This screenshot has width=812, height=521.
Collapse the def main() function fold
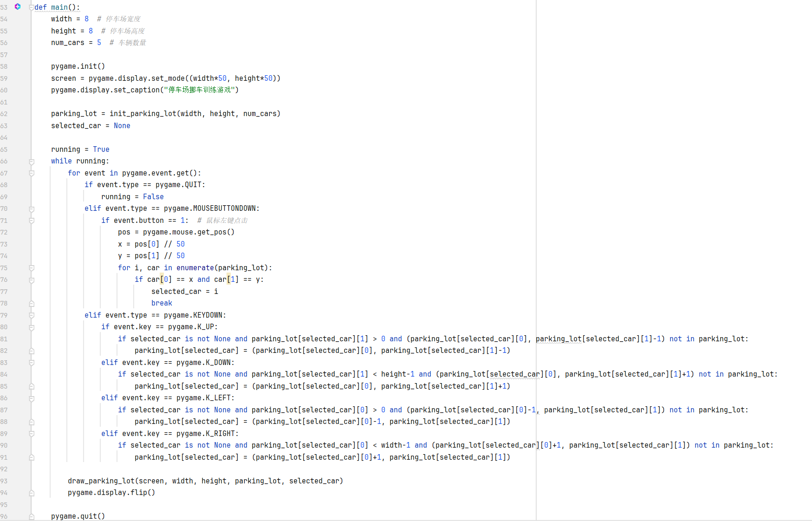click(x=32, y=7)
